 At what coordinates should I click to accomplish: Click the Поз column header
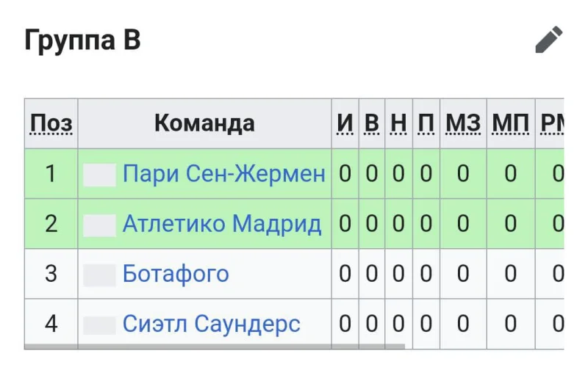tap(51, 123)
